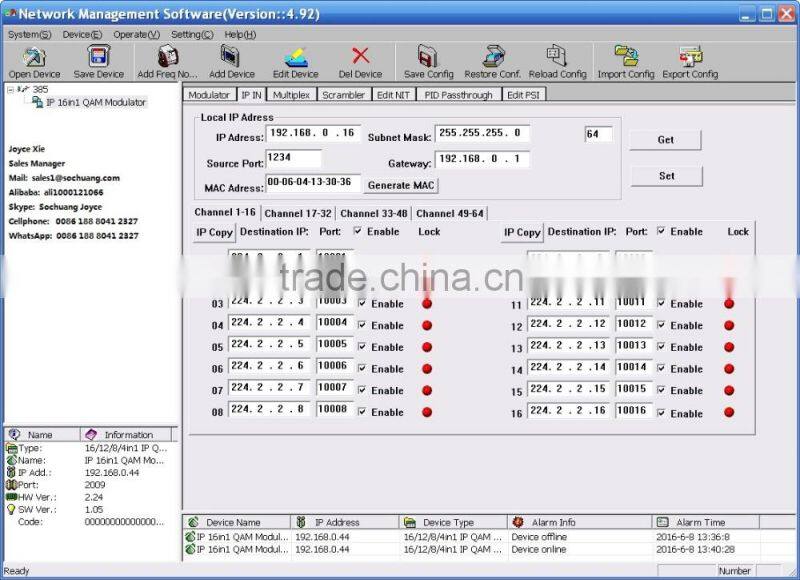This screenshot has width=800, height=580.
Task: Click the Generate MAC button
Action: point(402,185)
